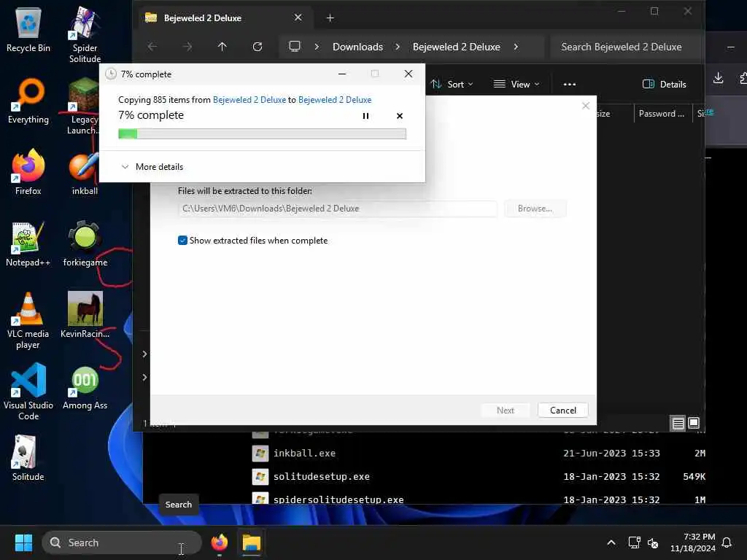Switch to large thumbnails view layout
This screenshot has width=747, height=560.
point(694,423)
